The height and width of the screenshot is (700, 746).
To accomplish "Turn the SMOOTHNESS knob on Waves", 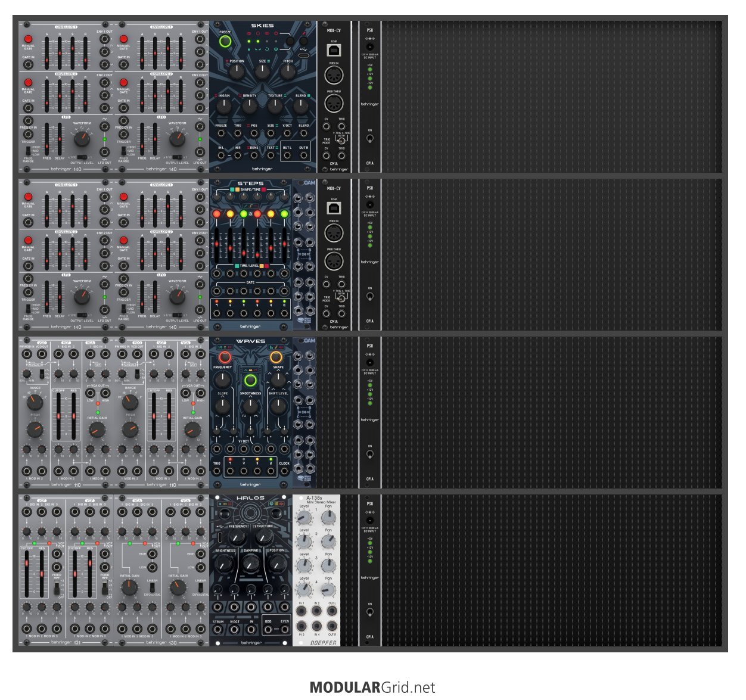I will (250, 407).
